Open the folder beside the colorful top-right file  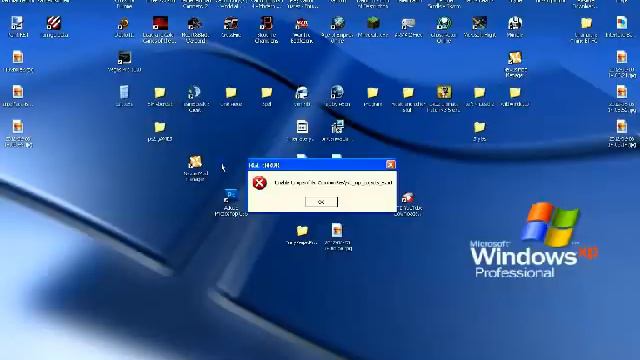click(586, 23)
